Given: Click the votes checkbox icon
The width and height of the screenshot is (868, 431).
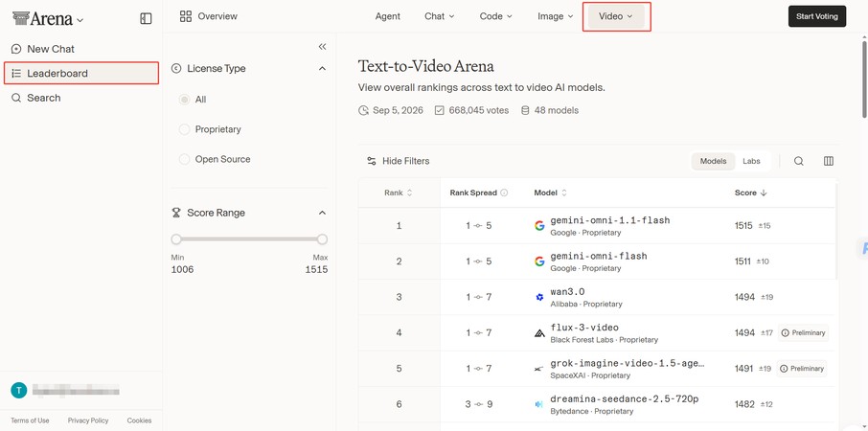Looking at the screenshot, I should (440, 111).
